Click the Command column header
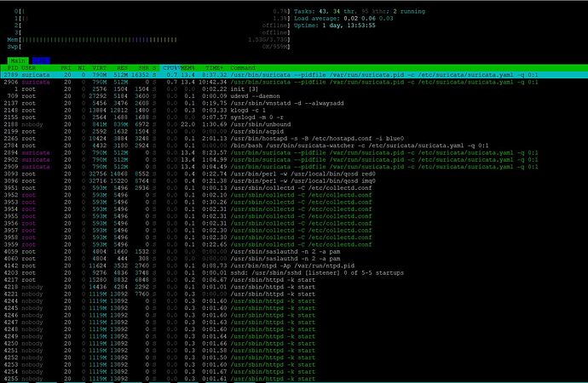Image resolution: width=588 pixels, height=383 pixels. [x=243, y=68]
